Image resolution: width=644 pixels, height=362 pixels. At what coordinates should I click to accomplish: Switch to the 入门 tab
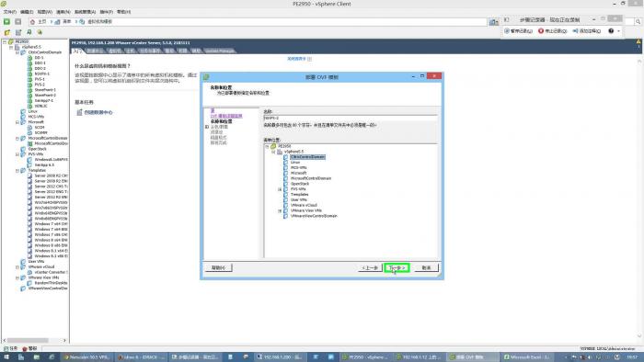(x=77, y=51)
